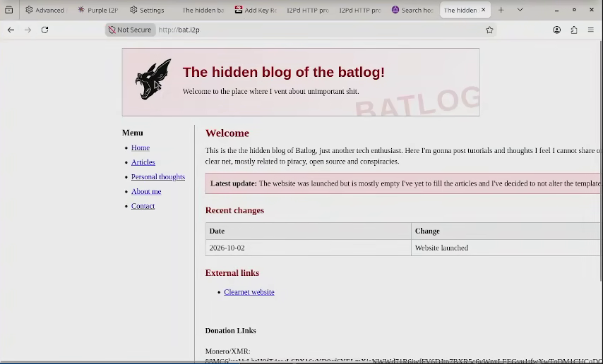The height and width of the screenshot is (364, 603).
Task: Switch to the first I2Pd HTTP pro tab
Action: coord(308,10)
